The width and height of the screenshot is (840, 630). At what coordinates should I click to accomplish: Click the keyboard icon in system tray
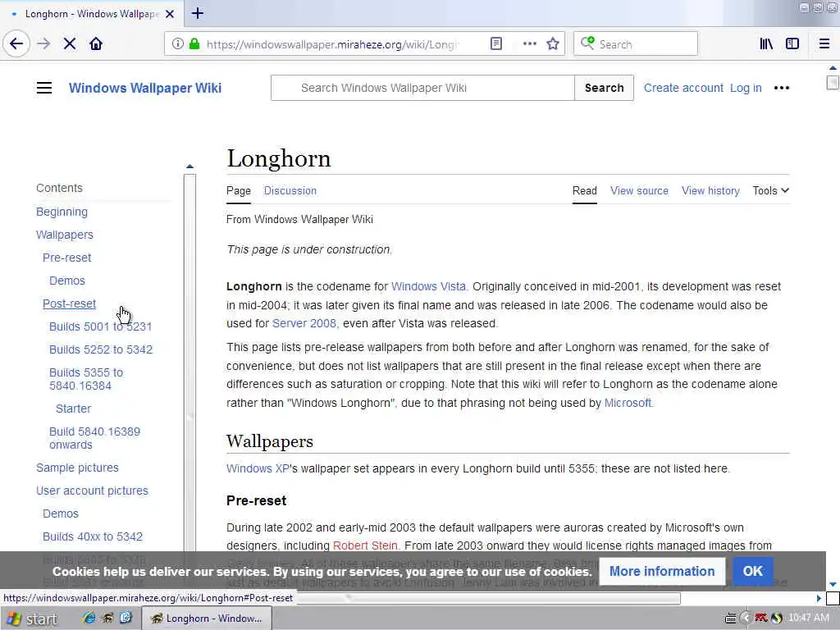730,619
